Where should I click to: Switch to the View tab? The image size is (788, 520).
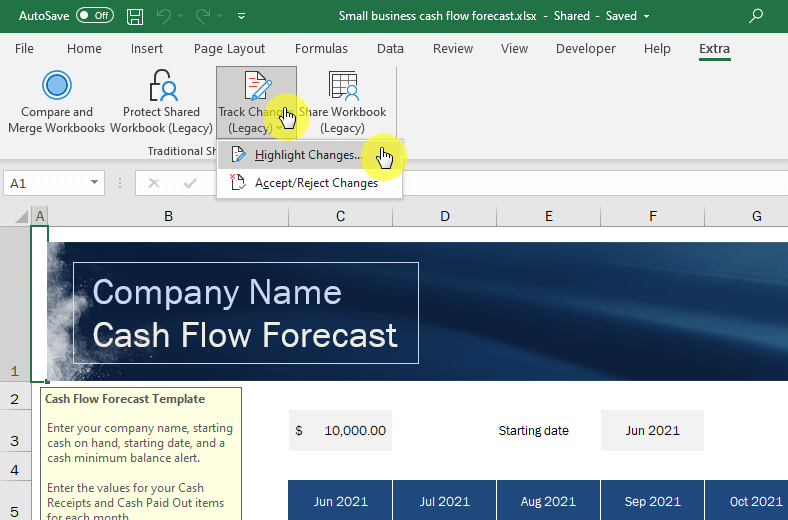[514, 49]
